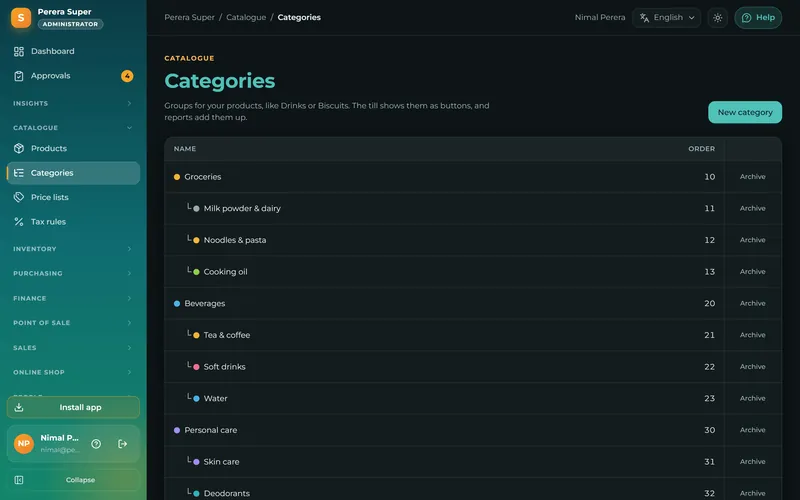The width and height of the screenshot is (800, 500).
Task: Click the Deodorants category name
Action: click(x=227, y=493)
